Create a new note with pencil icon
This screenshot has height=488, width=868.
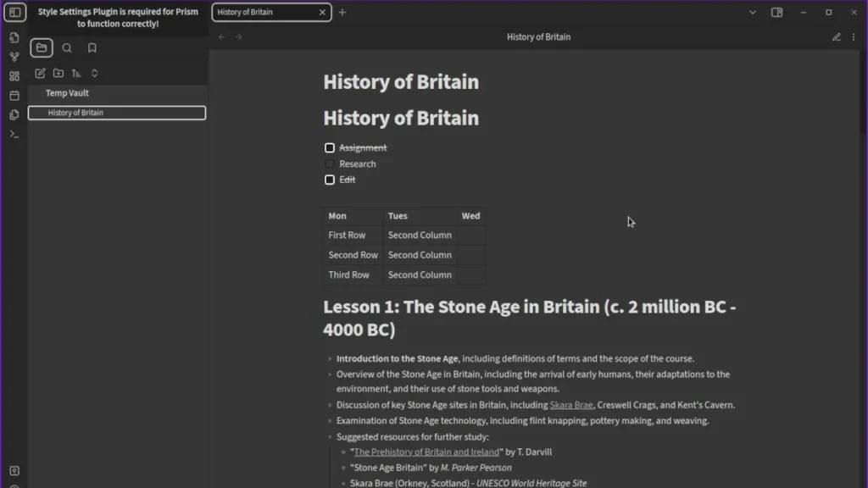(x=40, y=73)
